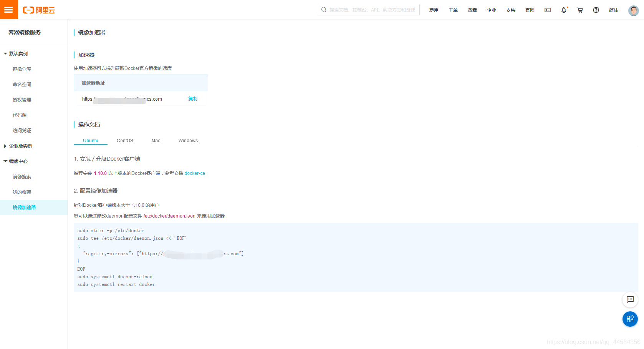
Task: Open the 工单 menu
Action: (453, 10)
